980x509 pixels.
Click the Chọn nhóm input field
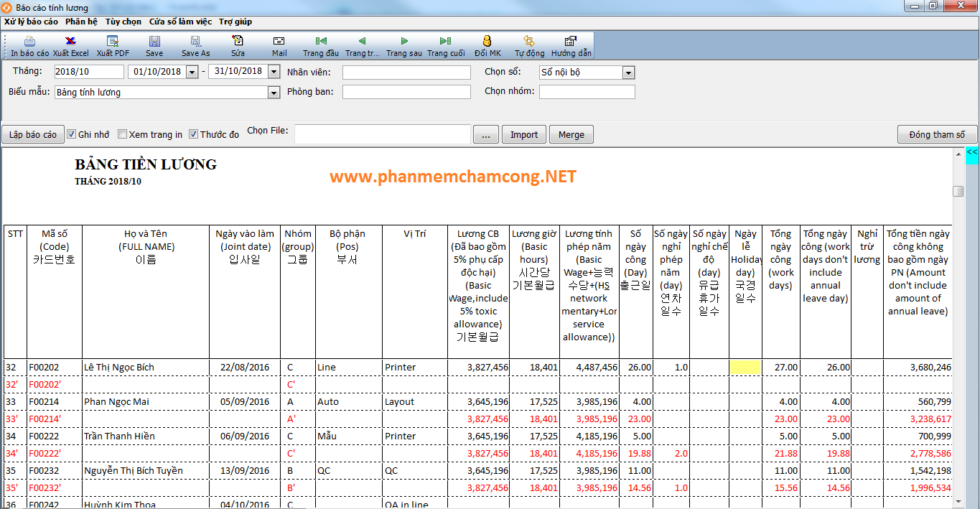tap(587, 92)
